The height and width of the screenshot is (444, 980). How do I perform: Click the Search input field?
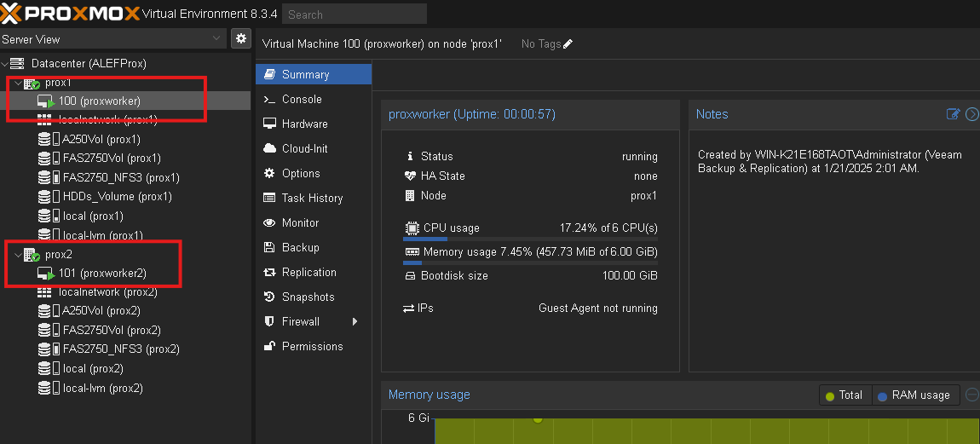coord(355,14)
